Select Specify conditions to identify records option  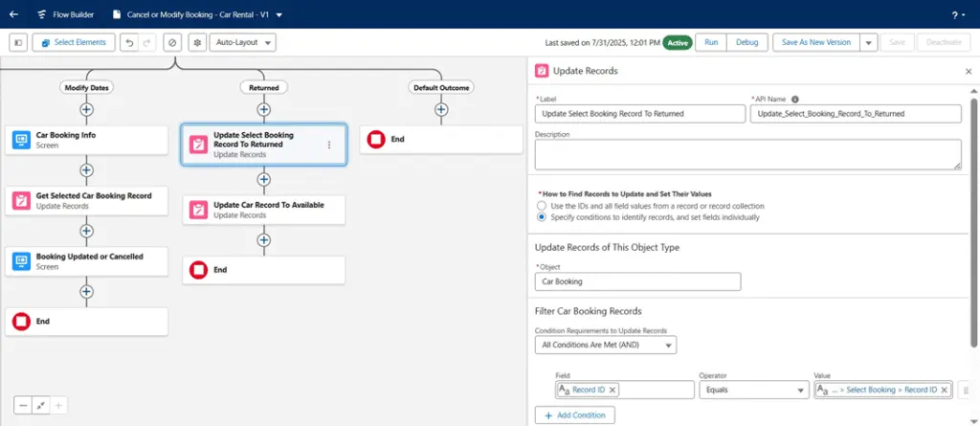click(542, 217)
